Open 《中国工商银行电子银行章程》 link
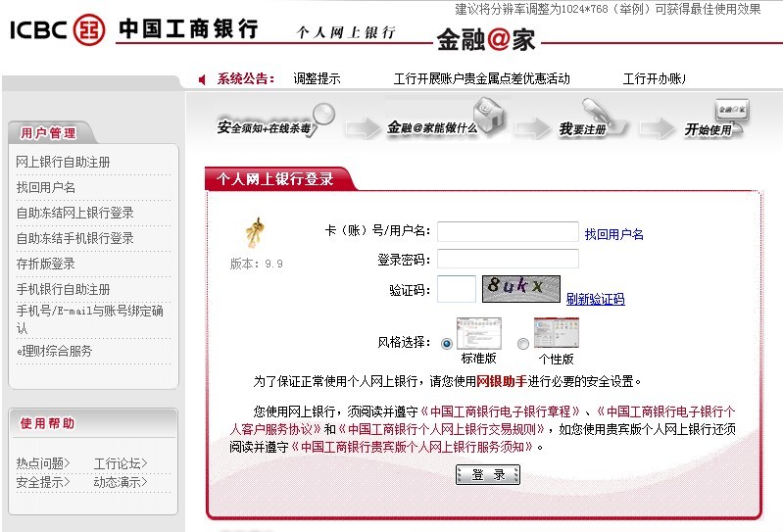The width and height of the screenshot is (783, 532). (501, 411)
